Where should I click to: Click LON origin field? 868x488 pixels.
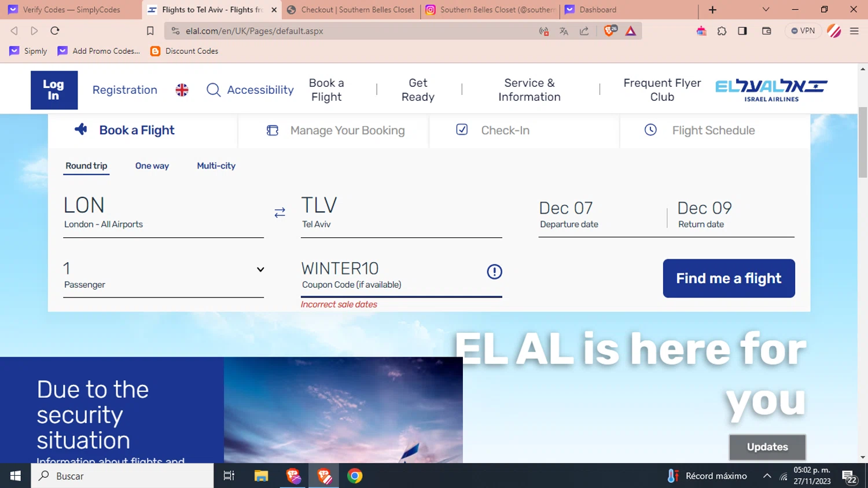164,213
